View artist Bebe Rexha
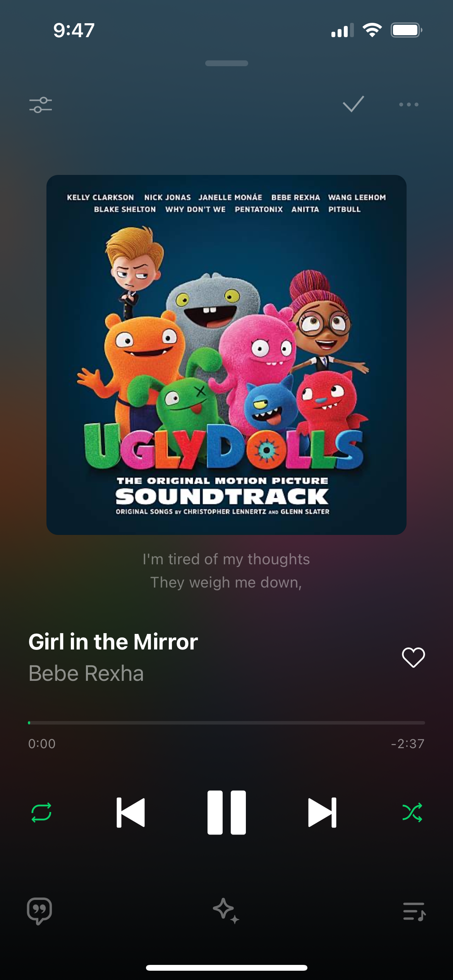The width and height of the screenshot is (453, 980). tap(86, 673)
